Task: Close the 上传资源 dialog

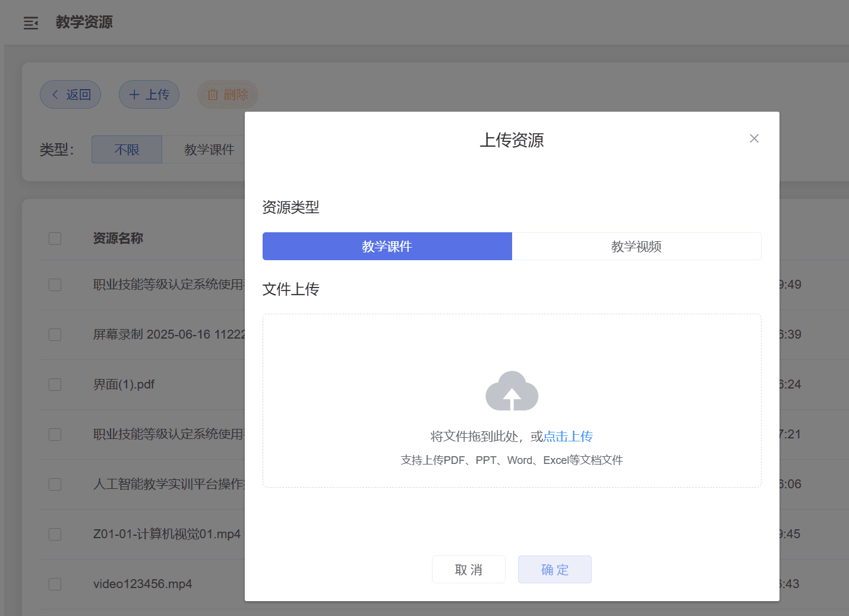Action: click(x=754, y=138)
